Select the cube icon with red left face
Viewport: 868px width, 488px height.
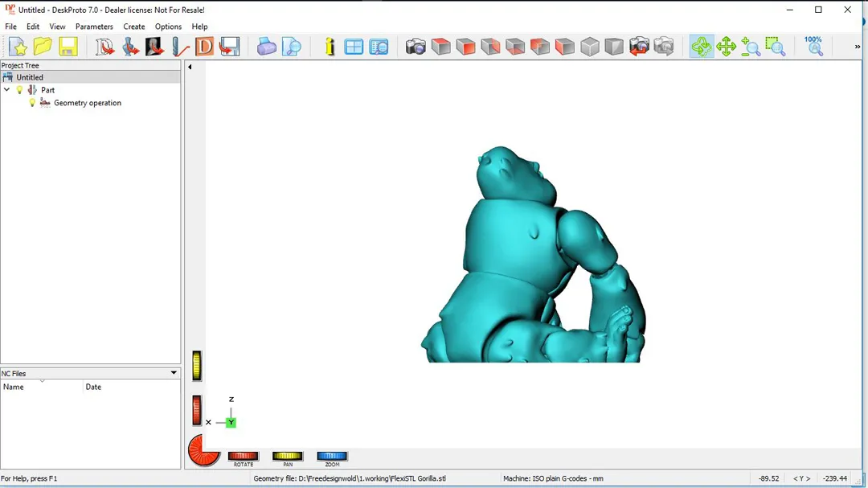565,47
